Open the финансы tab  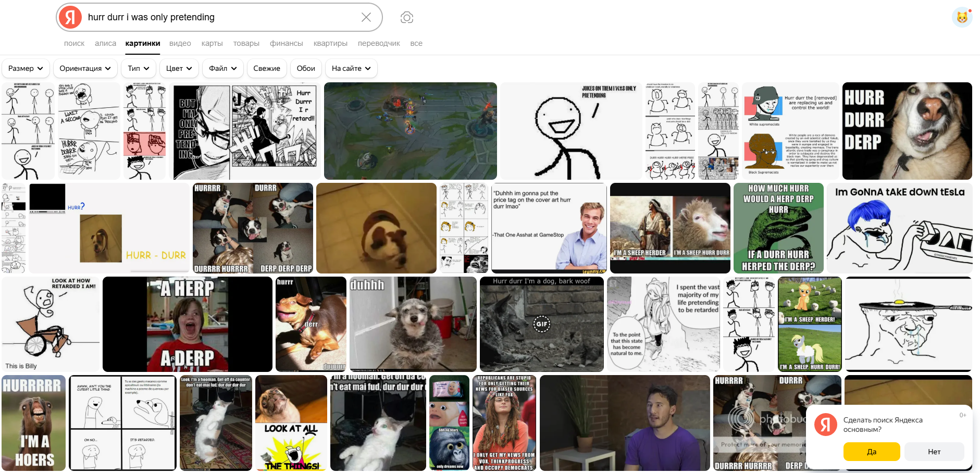[287, 43]
